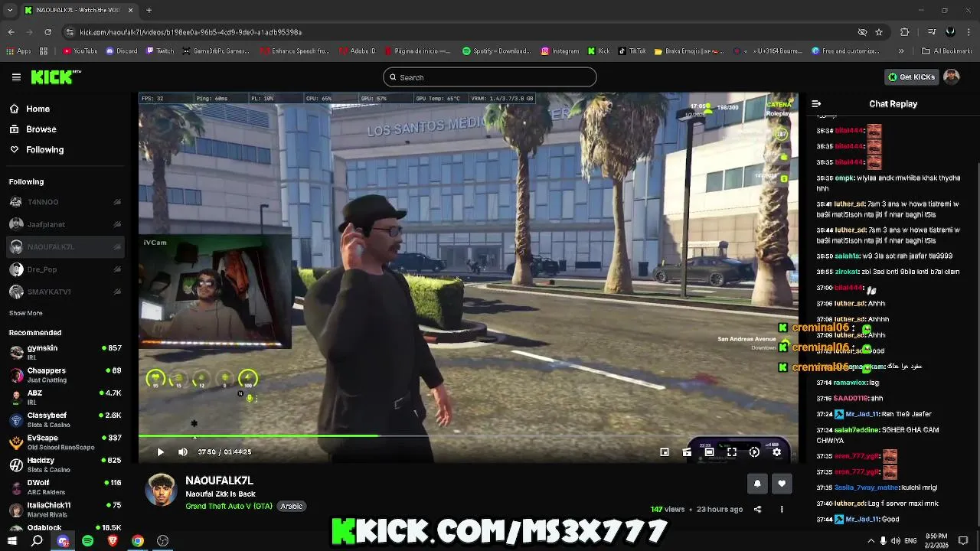Screen dimensions: 980x551
Task: Open playback speed control in player
Action: click(754, 452)
